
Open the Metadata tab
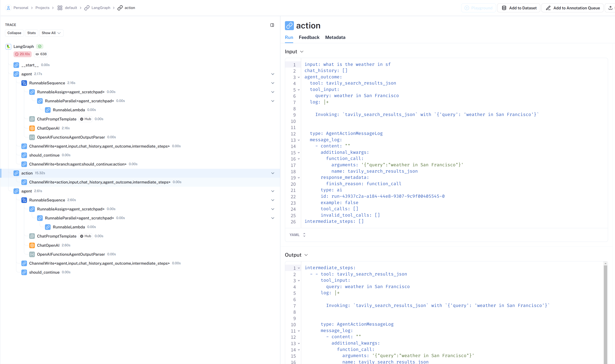(x=335, y=38)
